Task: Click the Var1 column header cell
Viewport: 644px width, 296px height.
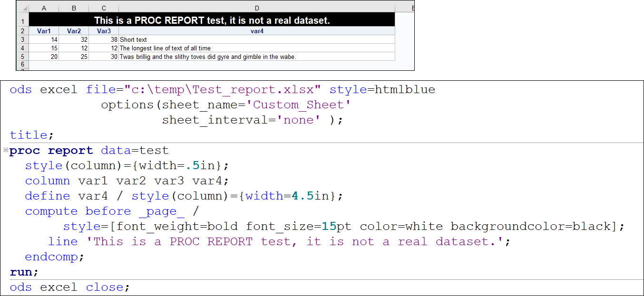Action: coord(44,30)
